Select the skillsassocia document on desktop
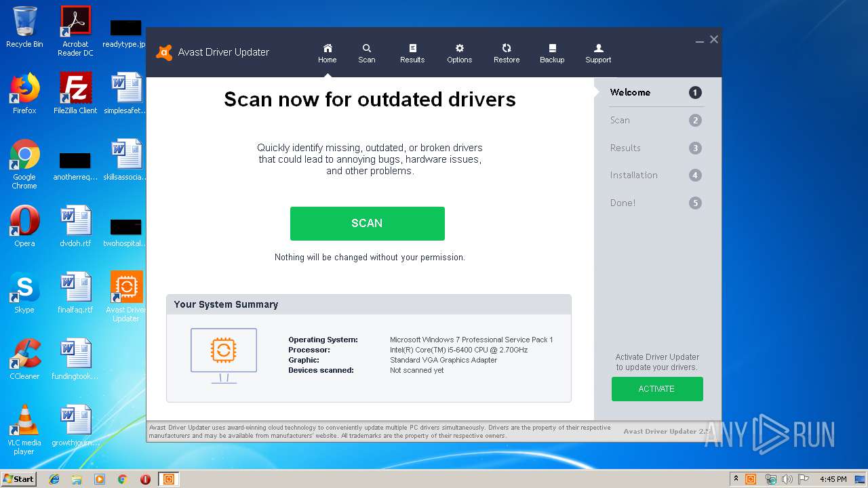 (126, 160)
